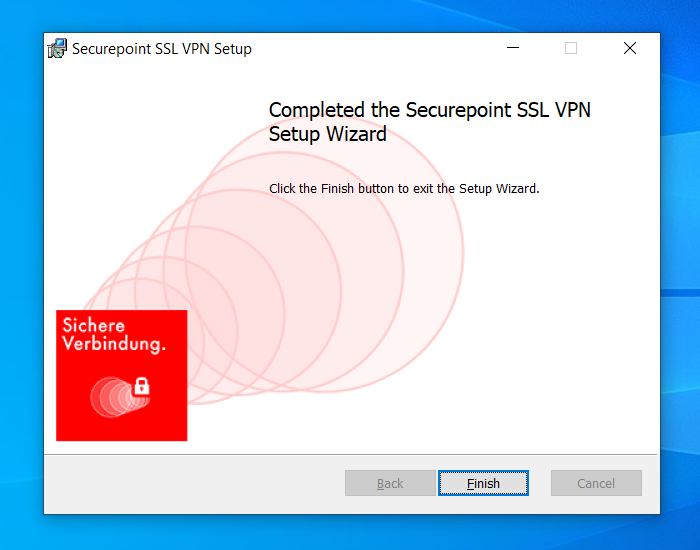Image resolution: width=700 pixels, height=550 pixels.
Task: Click the disabled maximize box in title bar
Action: 571,48
